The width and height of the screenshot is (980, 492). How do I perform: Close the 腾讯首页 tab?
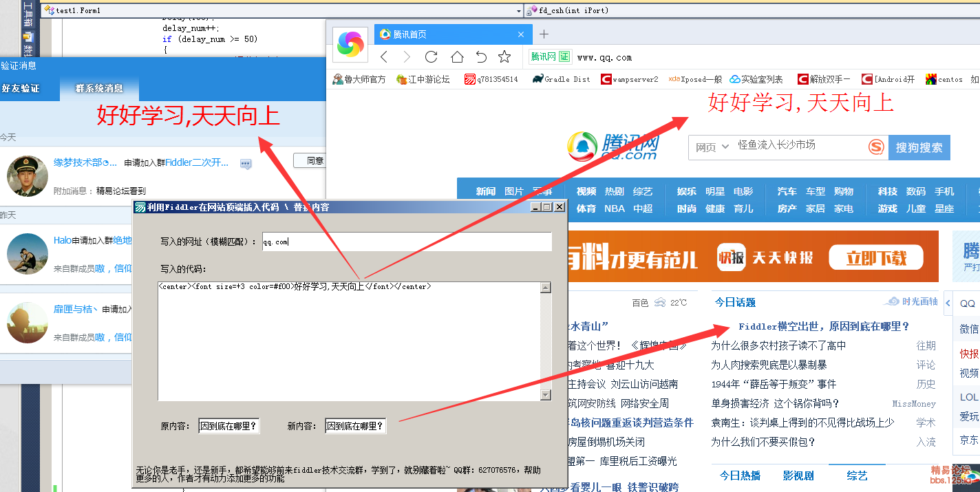[x=522, y=34]
